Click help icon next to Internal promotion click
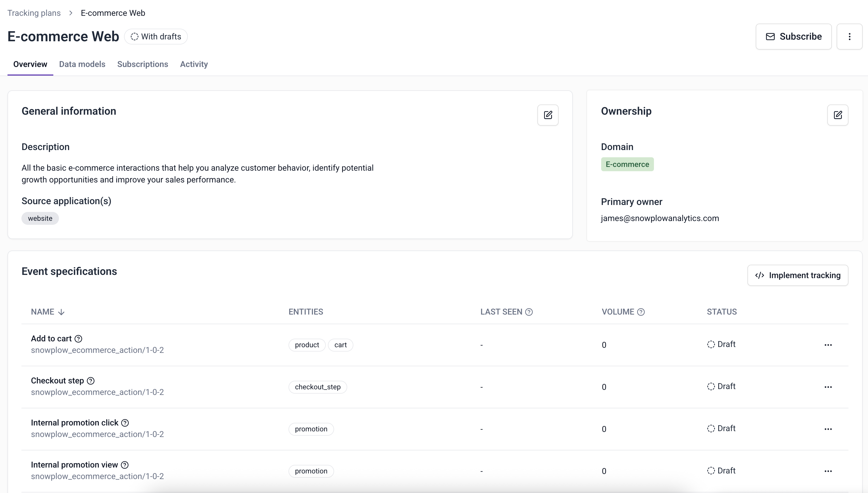 [125, 423]
